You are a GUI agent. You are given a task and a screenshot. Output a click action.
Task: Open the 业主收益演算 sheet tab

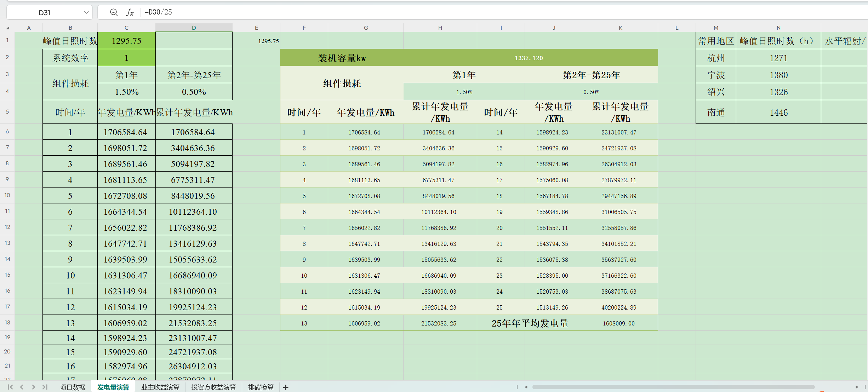coord(160,387)
